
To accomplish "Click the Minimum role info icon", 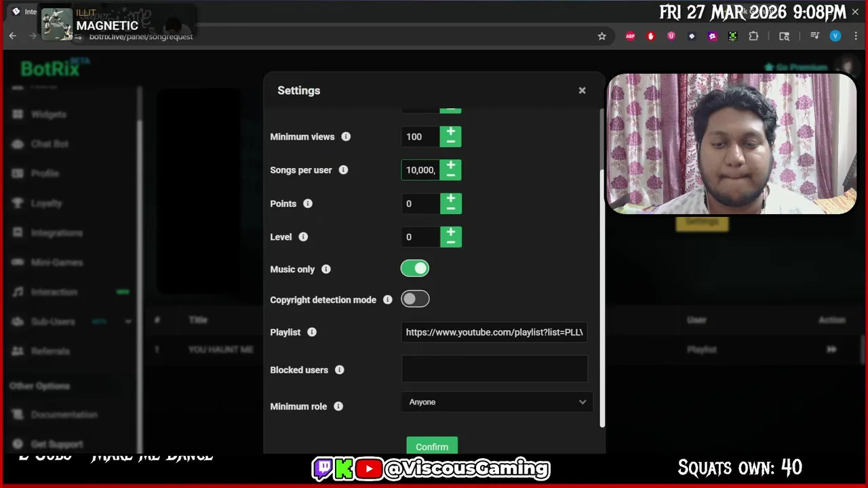I will click(338, 406).
